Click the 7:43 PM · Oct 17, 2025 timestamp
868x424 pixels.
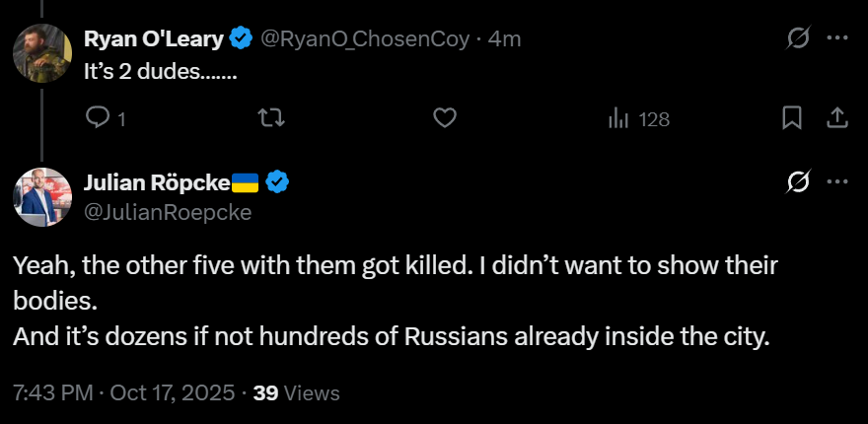tap(124, 392)
